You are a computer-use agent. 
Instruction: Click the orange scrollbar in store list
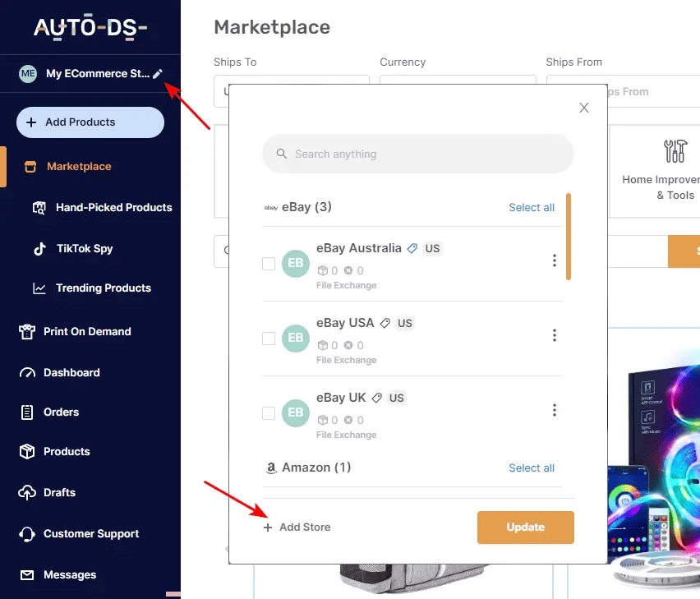click(569, 237)
